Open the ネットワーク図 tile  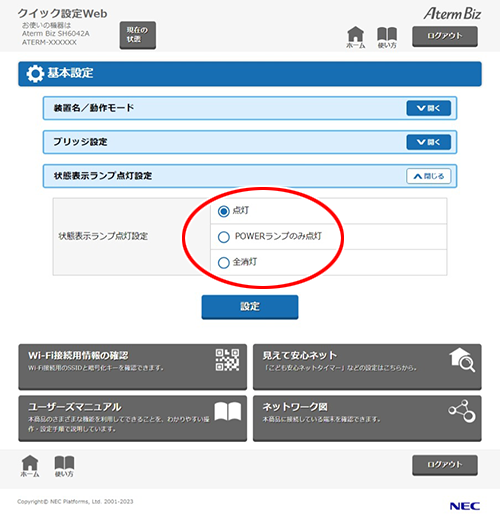click(367, 418)
